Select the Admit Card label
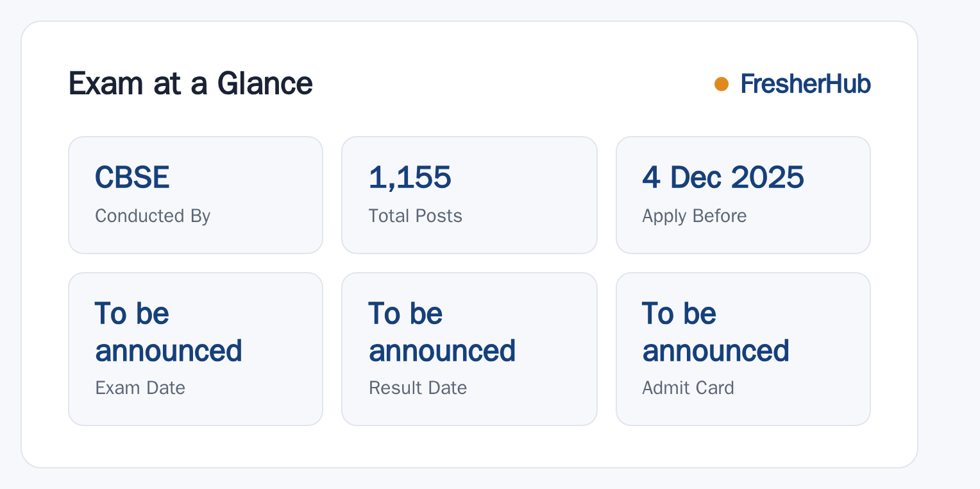 (688, 388)
